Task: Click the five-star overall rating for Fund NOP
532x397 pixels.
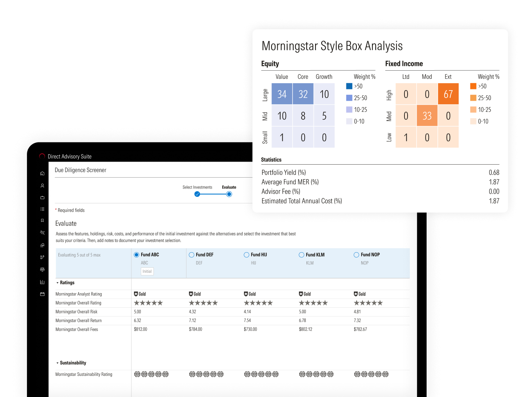Action: [368, 303]
